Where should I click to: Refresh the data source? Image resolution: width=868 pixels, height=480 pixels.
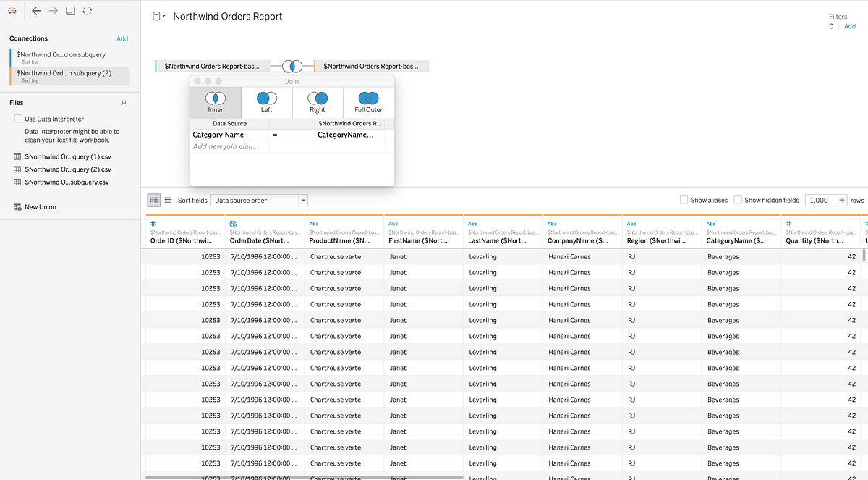pyautogui.click(x=87, y=11)
